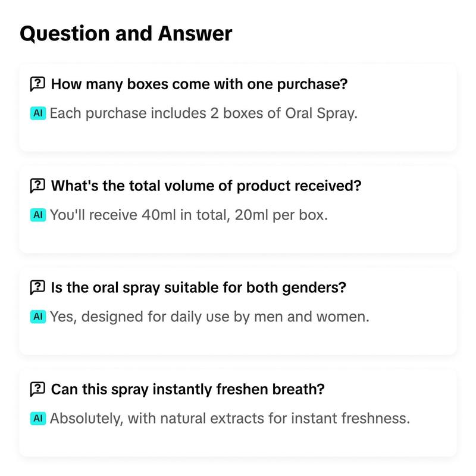Select answer about daily use by men and women
This screenshot has width=476, height=476.
click(x=209, y=317)
